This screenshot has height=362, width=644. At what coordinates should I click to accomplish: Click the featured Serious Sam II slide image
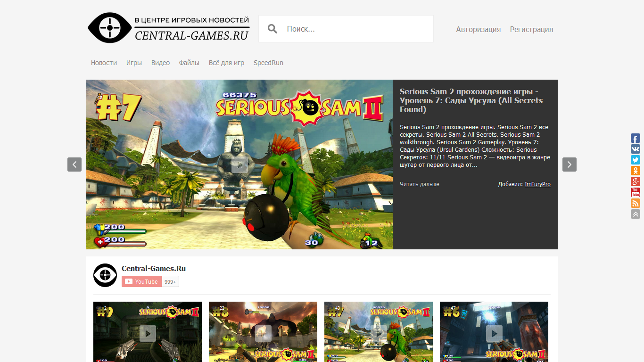(239, 165)
